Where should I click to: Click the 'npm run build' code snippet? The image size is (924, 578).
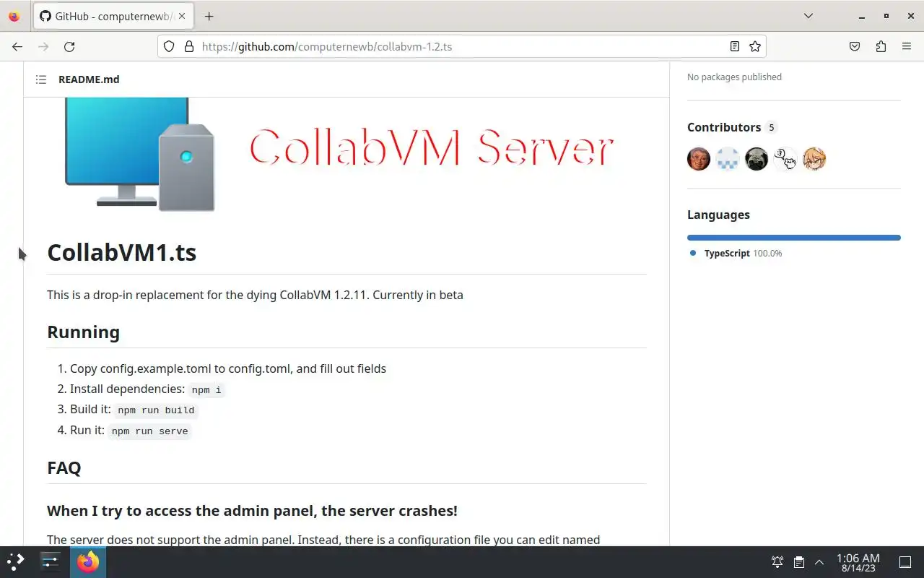tap(156, 410)
